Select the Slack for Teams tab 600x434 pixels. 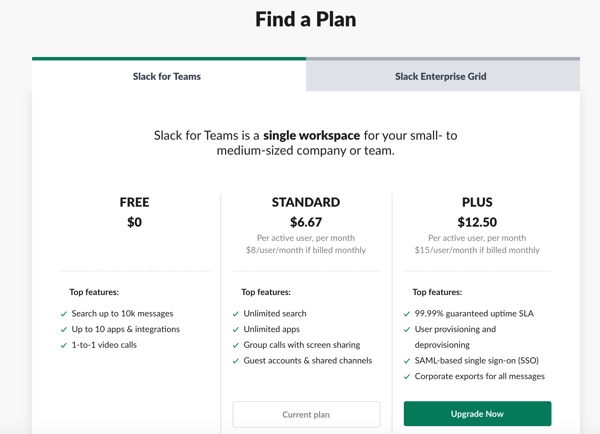coord(169,75)
